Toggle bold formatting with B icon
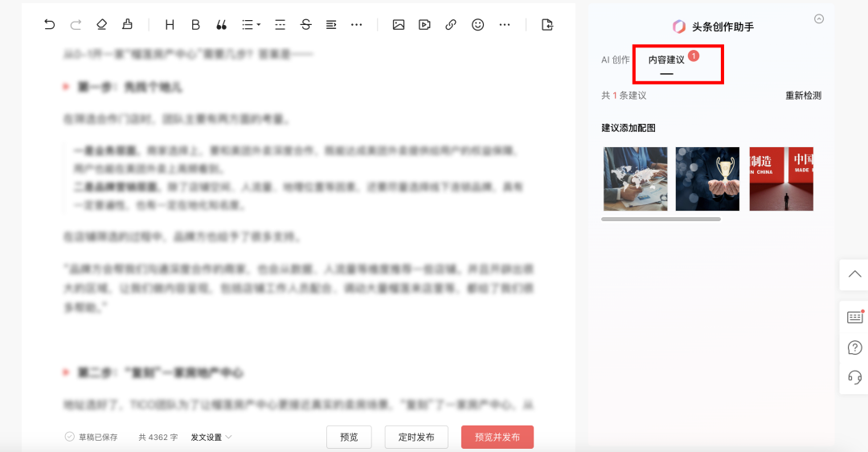This screenshot has height=452, width=868. click(195, 25)
